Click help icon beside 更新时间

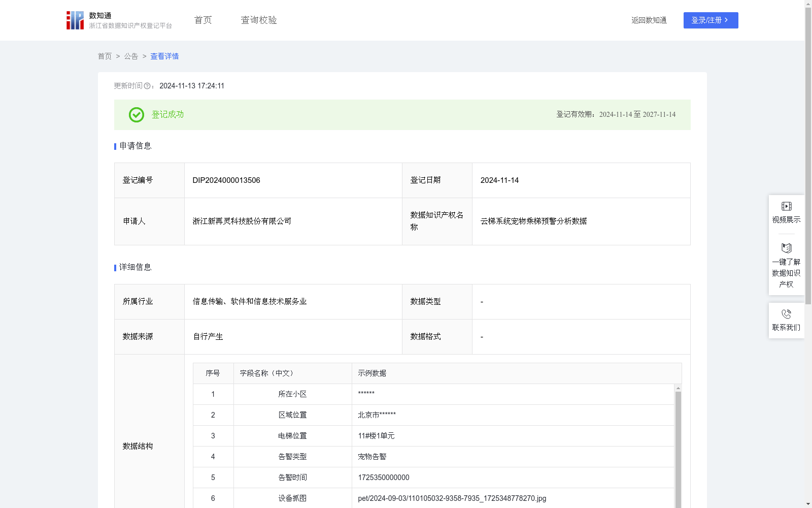[x=147, y=86]
